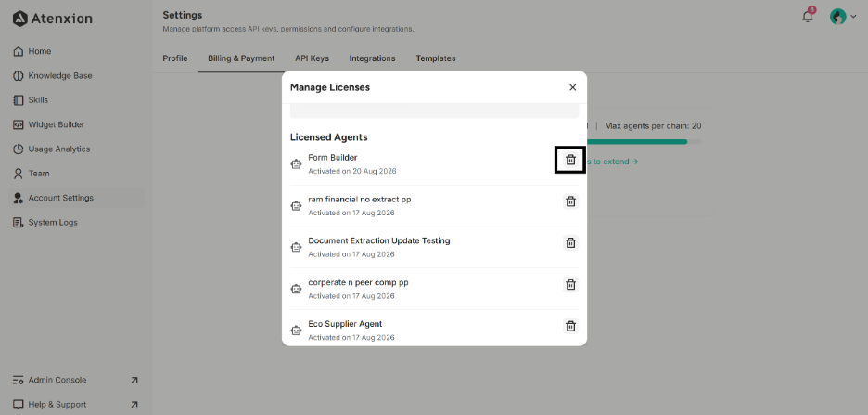
Task: Click the Help & Support chat icon
Action: point(19,405)
